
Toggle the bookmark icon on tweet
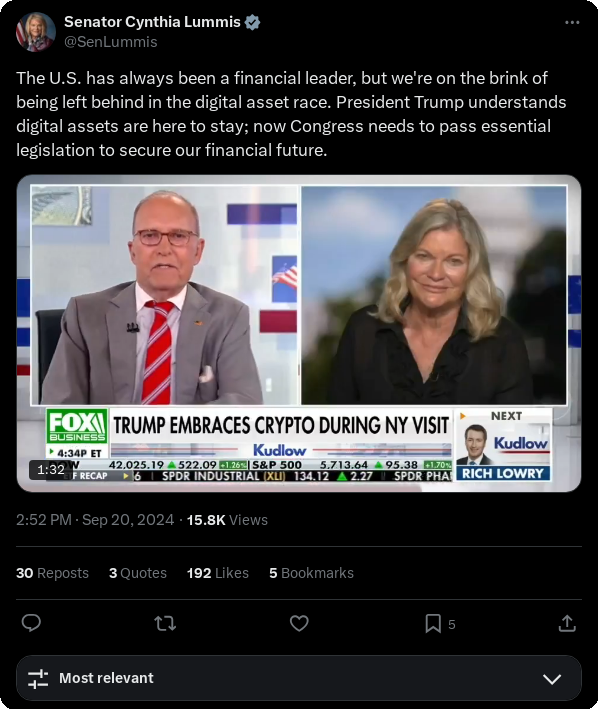[433, 624]
